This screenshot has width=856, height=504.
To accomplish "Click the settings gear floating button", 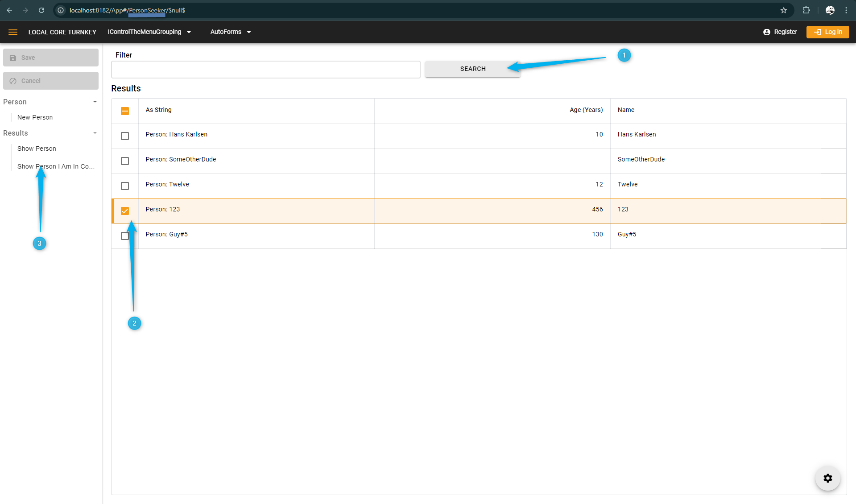I will [827, 478].
